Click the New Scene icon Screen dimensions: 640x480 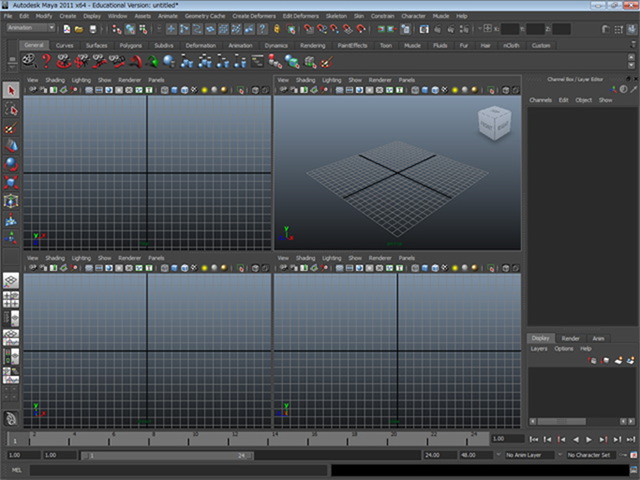(67, 29)
